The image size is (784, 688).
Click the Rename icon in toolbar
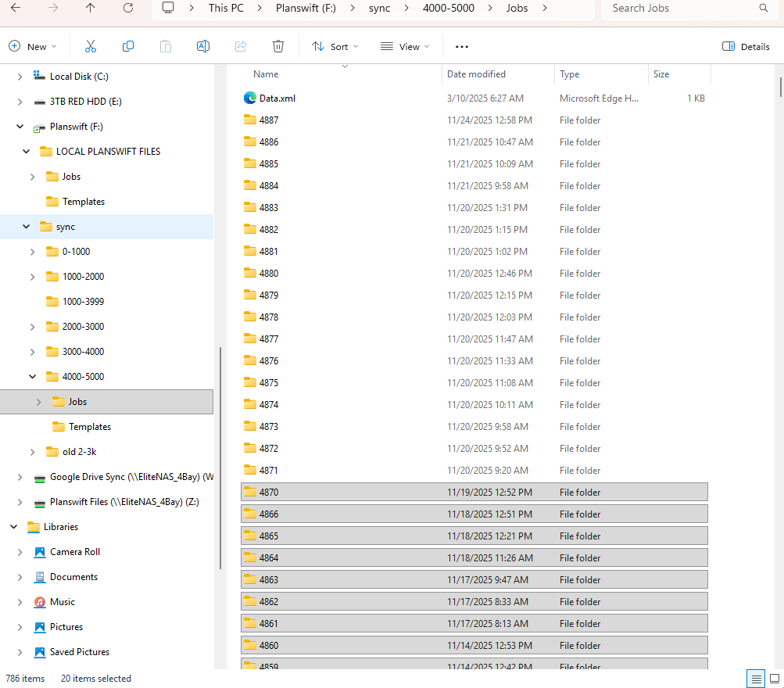(x=203, y=47)
